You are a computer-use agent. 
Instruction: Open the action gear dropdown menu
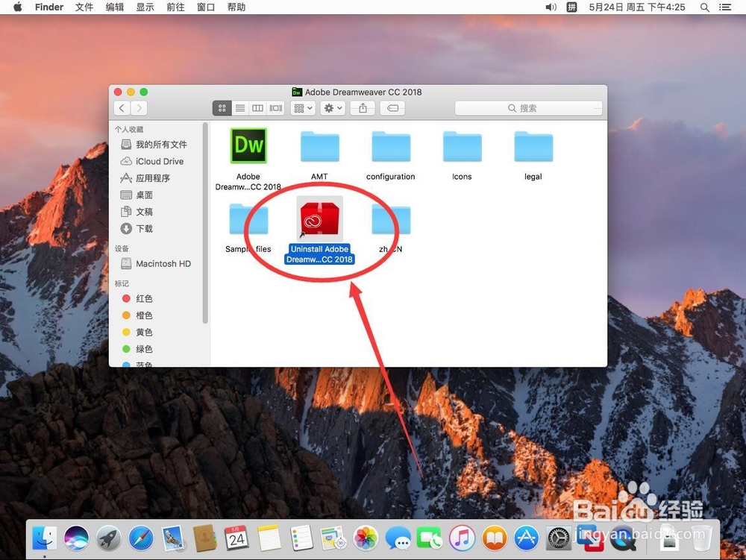[333, 108]
